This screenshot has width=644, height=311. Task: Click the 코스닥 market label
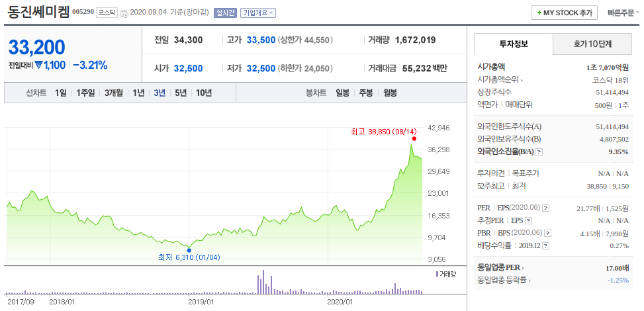tap(107, 13)
